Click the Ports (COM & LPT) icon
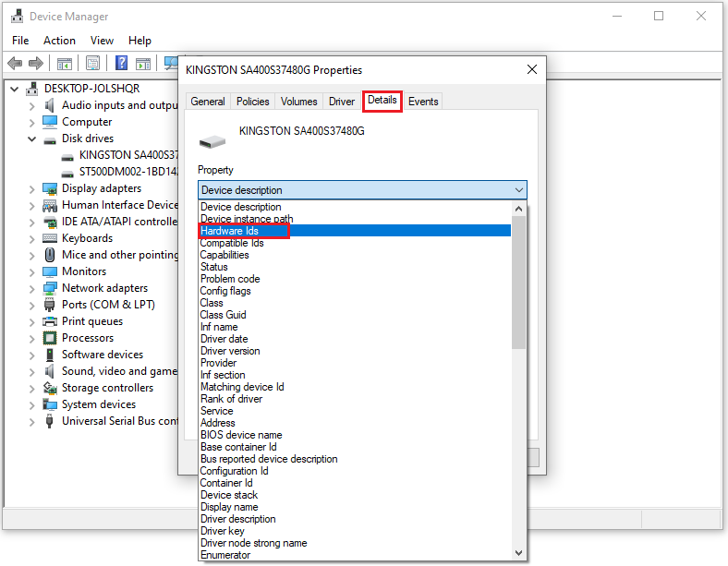Screen dimensions: 728x566 pyautogui.click(x=50, y=305)
